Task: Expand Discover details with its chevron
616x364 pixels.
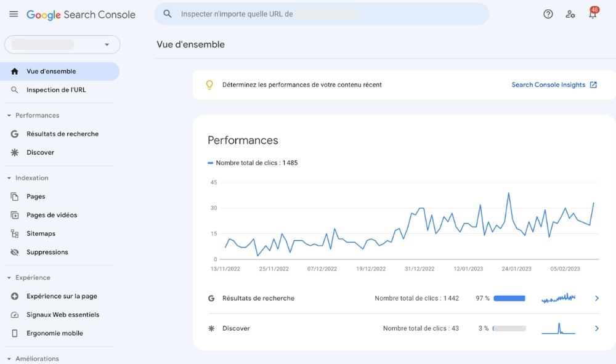Action: point(596,328)
